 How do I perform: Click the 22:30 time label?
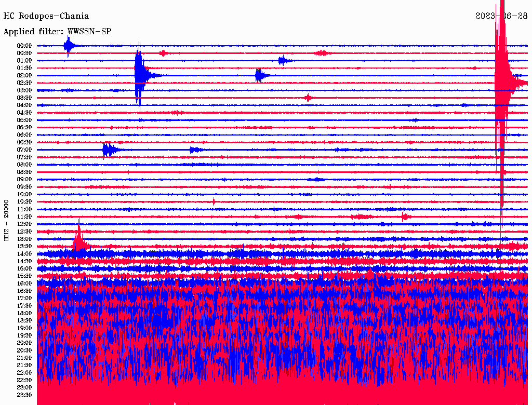24,380
